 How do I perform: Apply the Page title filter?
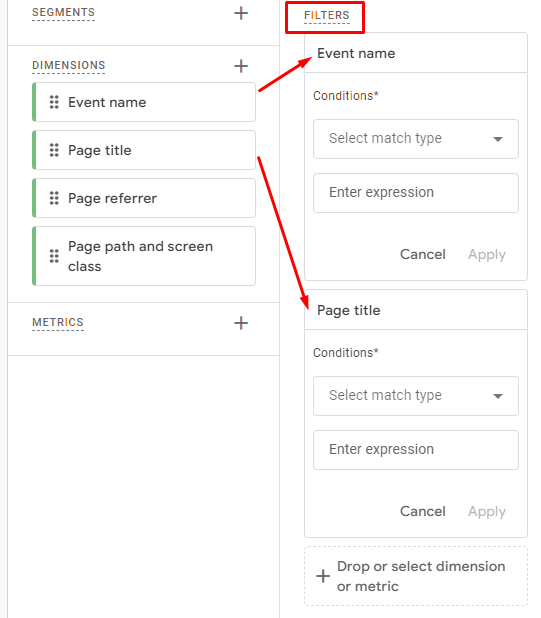click(x=487, y=512)
